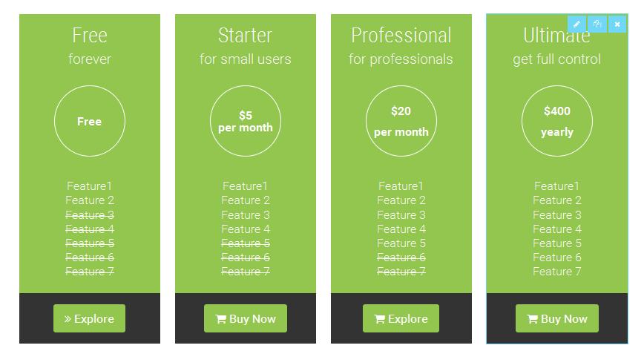Image resolution: width=644 pixels, height=351 pixels.
Task: Click the Starter plan title
Action: 245,35
